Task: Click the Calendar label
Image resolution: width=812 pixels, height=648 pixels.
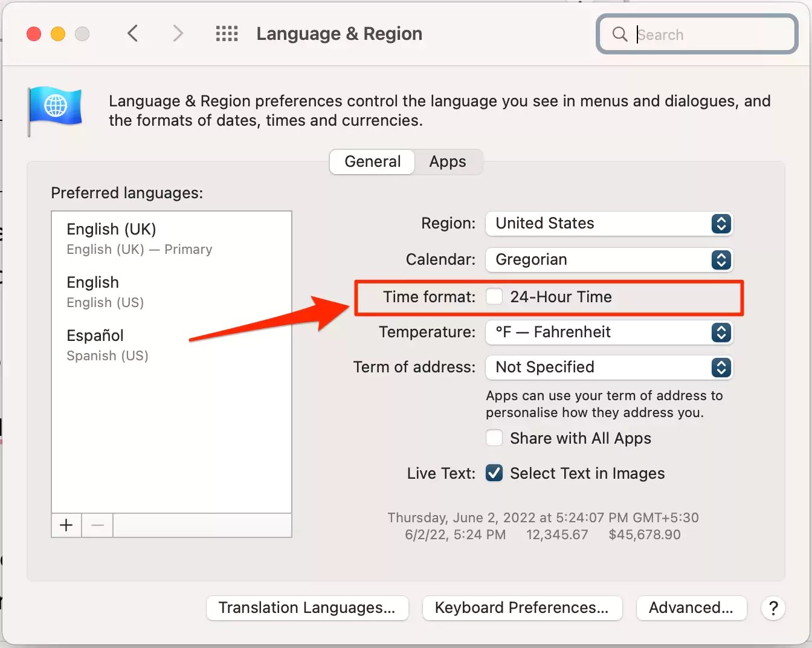Action: click(x=440, y=260)
